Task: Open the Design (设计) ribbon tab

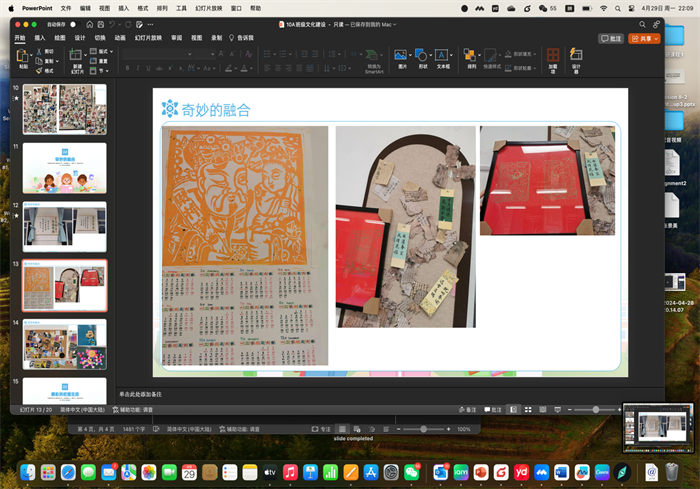Action: pos(79,38)
